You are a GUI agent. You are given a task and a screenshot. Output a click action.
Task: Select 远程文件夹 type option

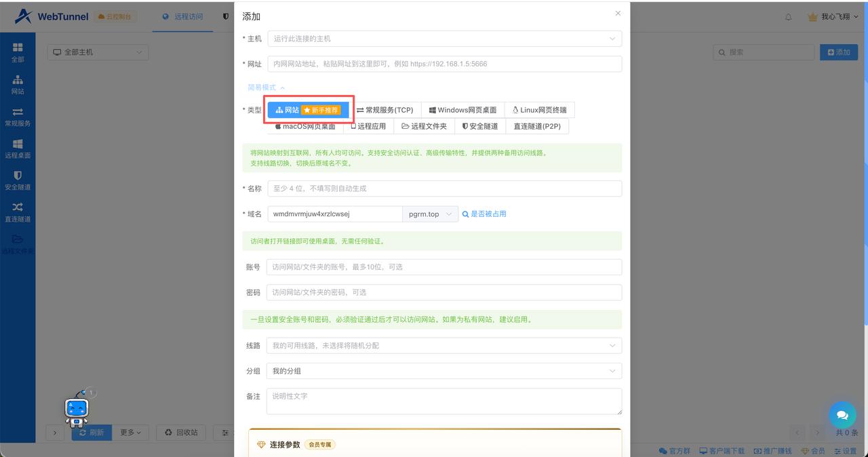(x=424, y=126)
